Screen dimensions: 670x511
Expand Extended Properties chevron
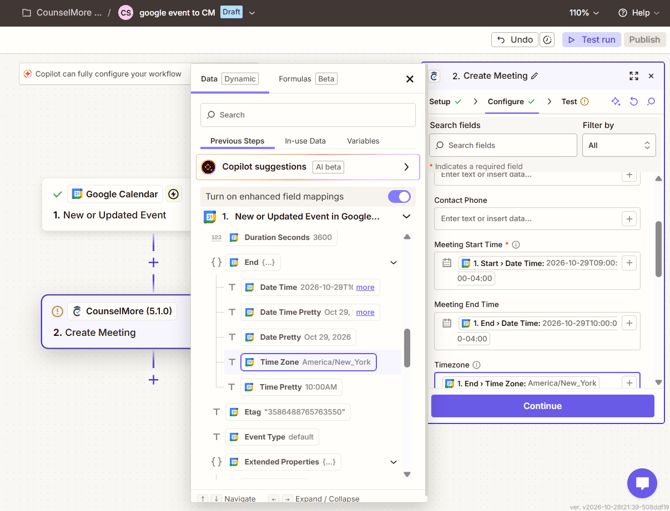click(x=394, y=462)
